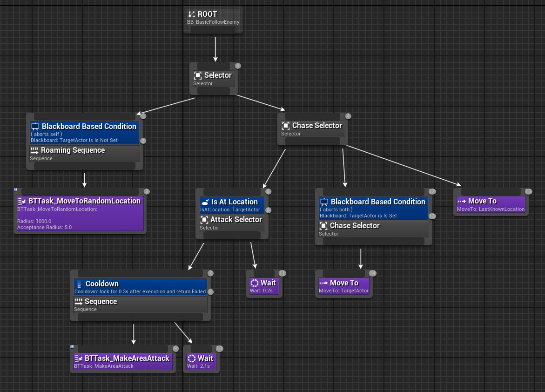
Task: Click the Cooldown decorator icon
Action: point(79,284)
